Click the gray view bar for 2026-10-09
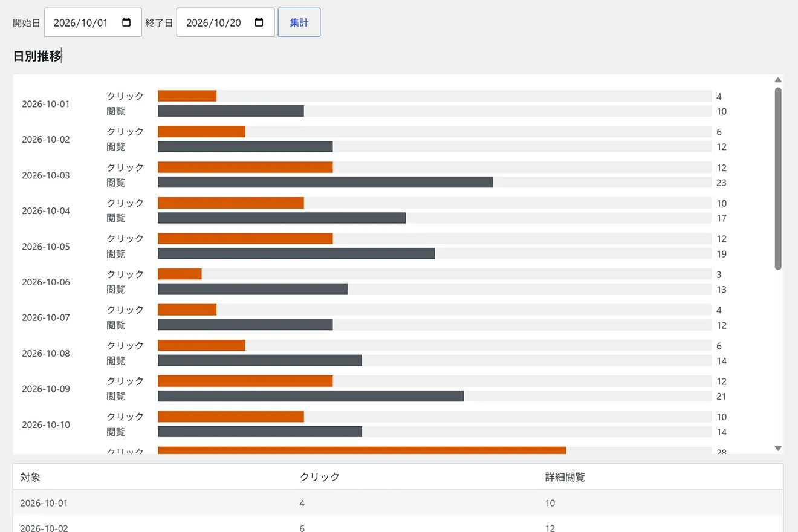Image resolution: width=798 pixels, height=532 pixels. click(311, 396)
